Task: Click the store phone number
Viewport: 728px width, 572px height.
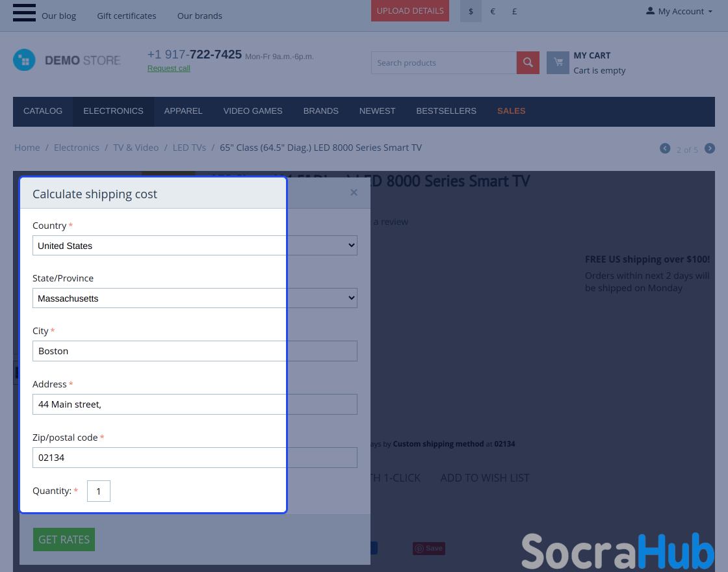Action: click(x=194, y=55)
